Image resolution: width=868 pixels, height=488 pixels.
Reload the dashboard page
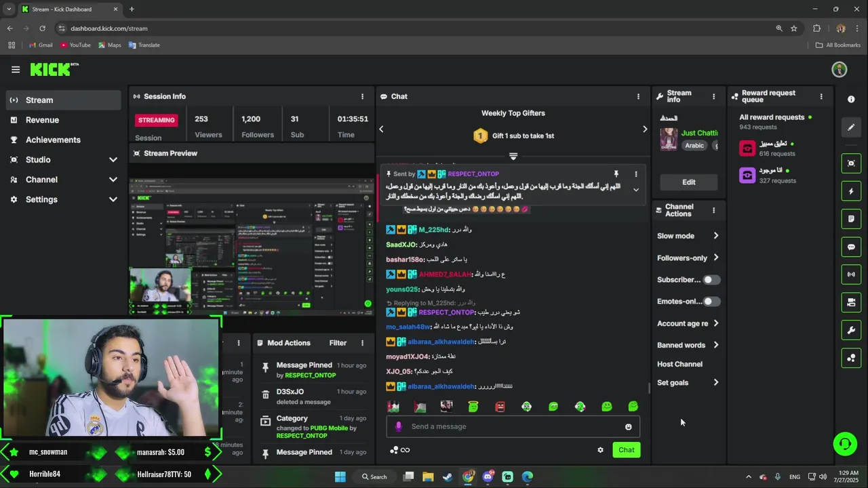coord(42,28)
